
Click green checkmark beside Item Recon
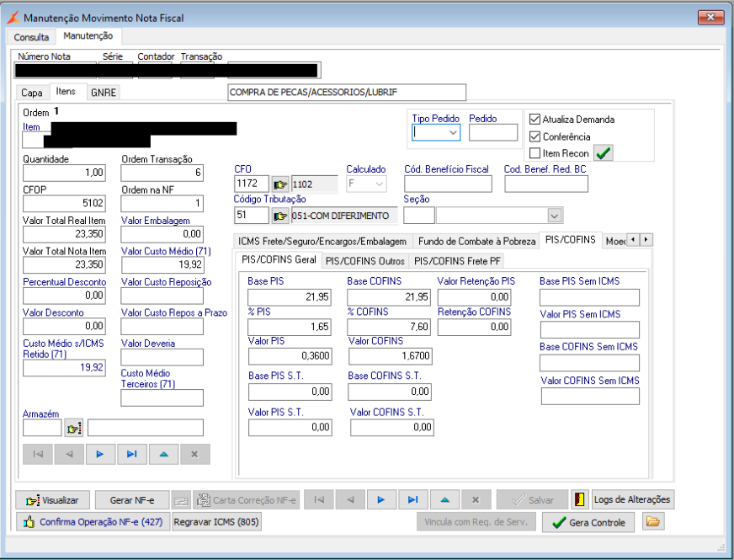pos(604,152)
